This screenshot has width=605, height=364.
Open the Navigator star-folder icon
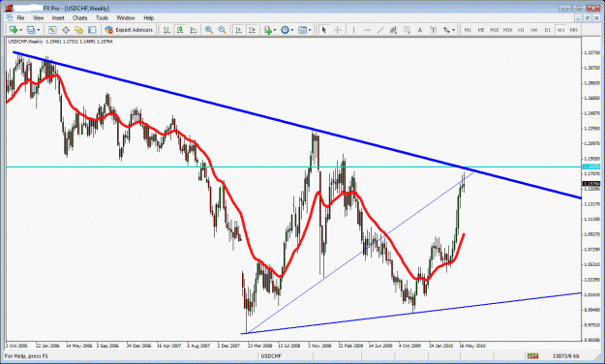pos(78,30)
